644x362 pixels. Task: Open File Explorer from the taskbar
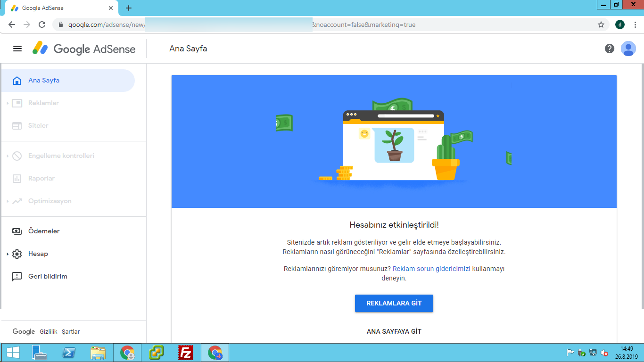98,353
